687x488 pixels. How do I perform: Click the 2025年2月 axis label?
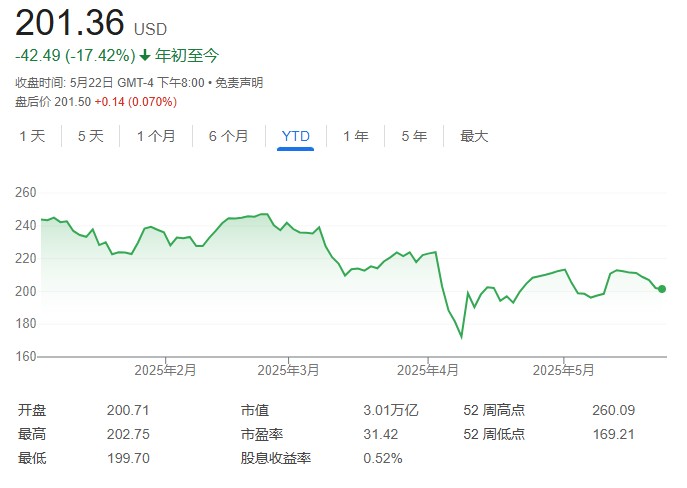[165, 371]
